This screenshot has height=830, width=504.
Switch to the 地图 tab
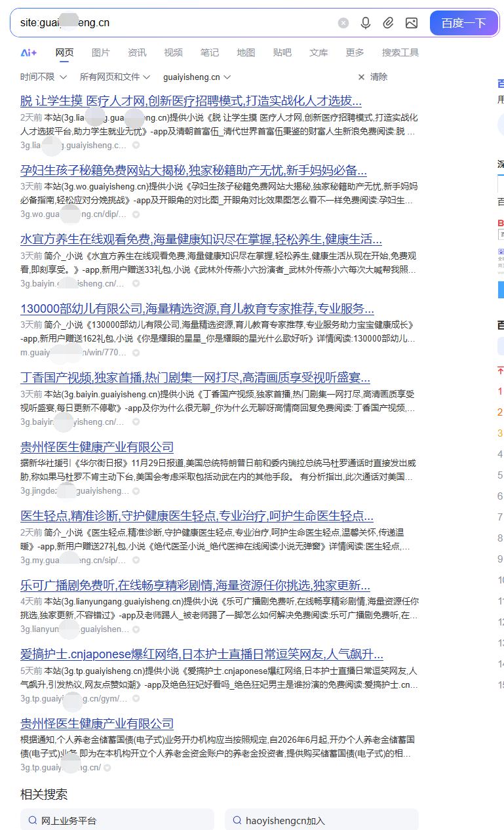[246, 52]
